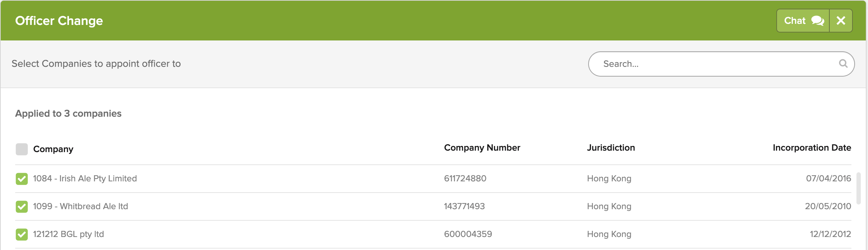Sort by Company column header

click(x=53, y=149)
